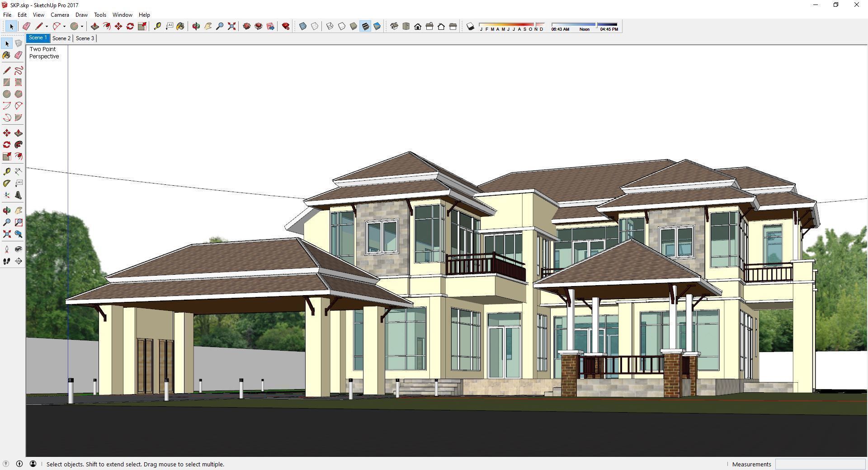Select the Section Plane tool

[19, 261]
